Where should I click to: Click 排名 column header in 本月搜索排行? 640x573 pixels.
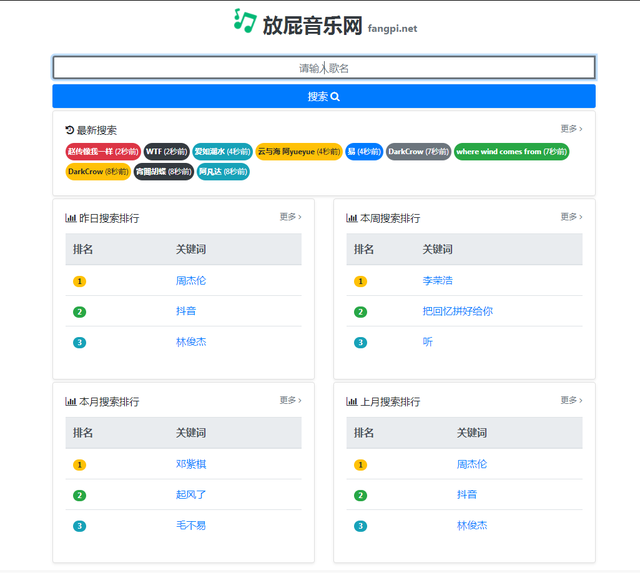point(83,433)
